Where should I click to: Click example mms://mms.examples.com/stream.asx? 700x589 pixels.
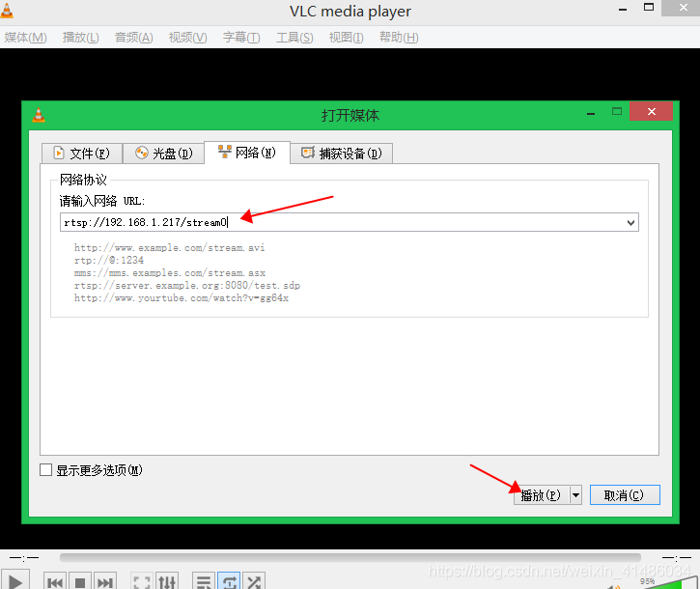coord(170,273)
